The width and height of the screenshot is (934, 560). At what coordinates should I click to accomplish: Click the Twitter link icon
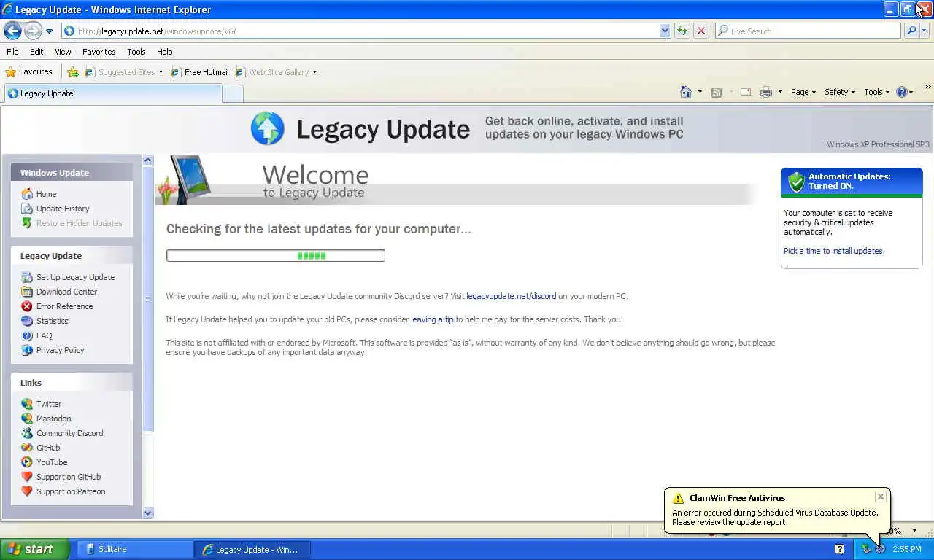point(27,404)
